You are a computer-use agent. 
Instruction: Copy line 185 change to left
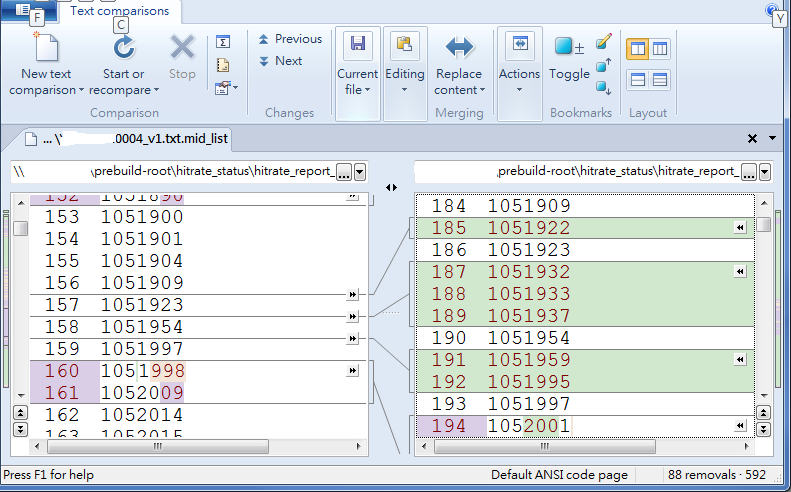740,228
